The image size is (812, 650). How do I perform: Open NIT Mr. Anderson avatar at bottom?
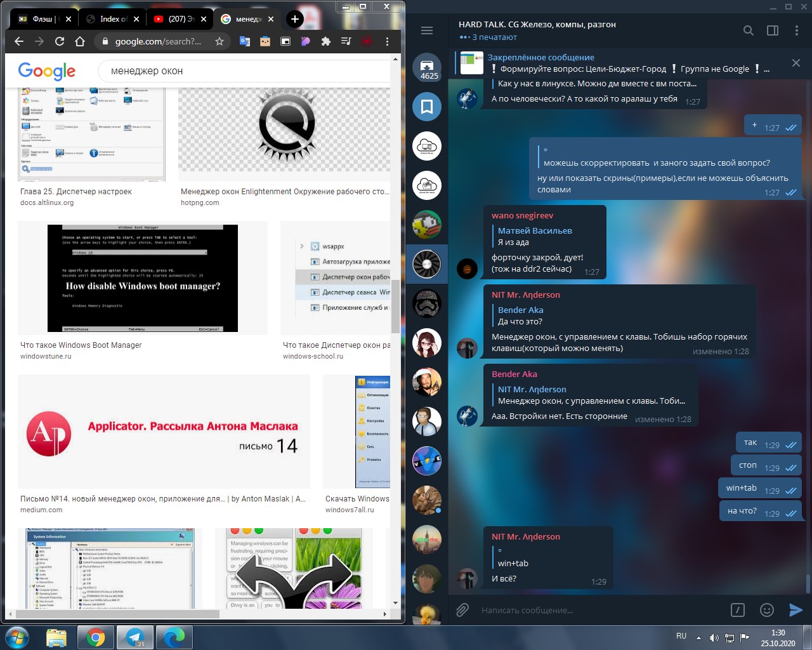click(468, 578)
